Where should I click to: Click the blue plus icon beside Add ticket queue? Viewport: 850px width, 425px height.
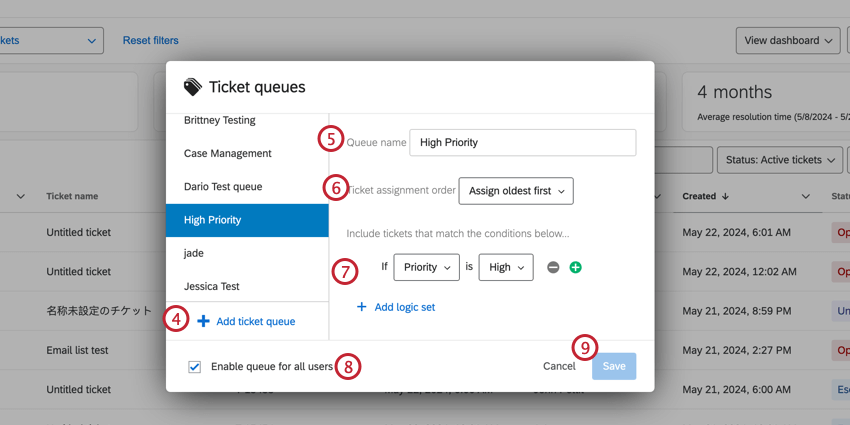(203, 321)
